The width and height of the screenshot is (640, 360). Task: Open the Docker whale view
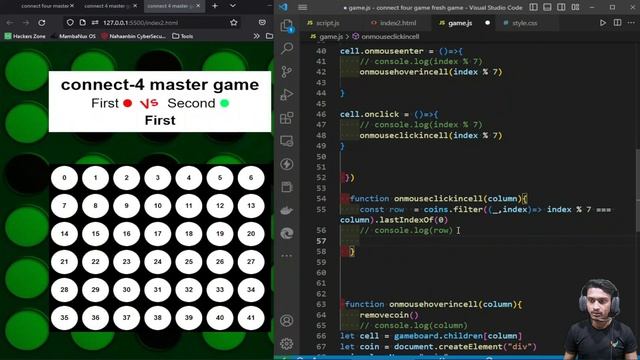[x=287, y=210]
